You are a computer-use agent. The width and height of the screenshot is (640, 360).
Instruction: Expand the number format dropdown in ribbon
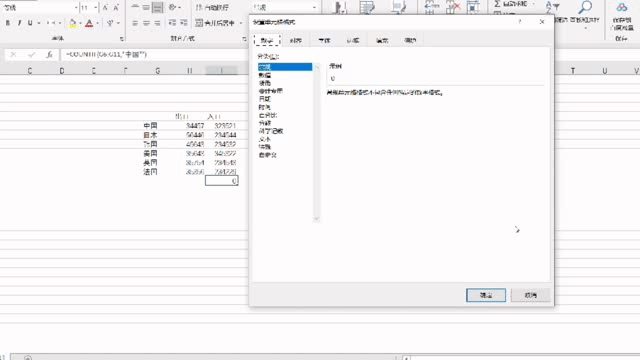click(314, 8)
